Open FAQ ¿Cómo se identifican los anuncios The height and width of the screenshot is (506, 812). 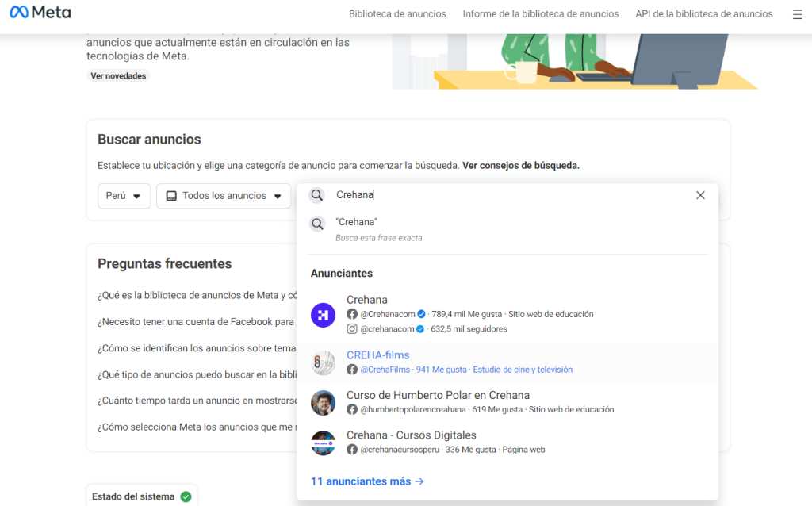[197, 348]
